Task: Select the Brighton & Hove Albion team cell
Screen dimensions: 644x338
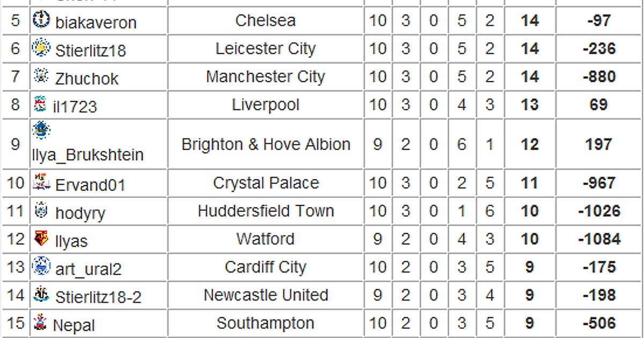Action: [266, 144]
